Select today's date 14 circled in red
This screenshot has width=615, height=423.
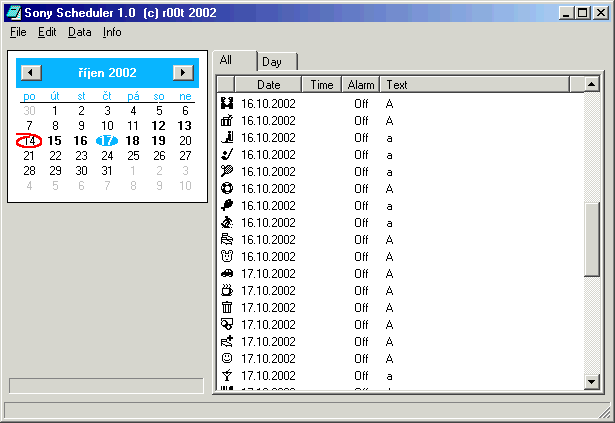(x=29, y=140)
